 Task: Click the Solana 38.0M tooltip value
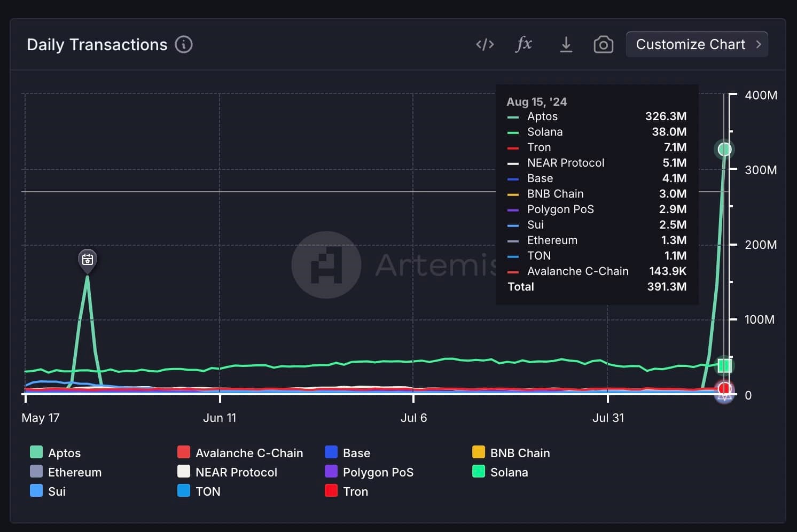point(669,131)
